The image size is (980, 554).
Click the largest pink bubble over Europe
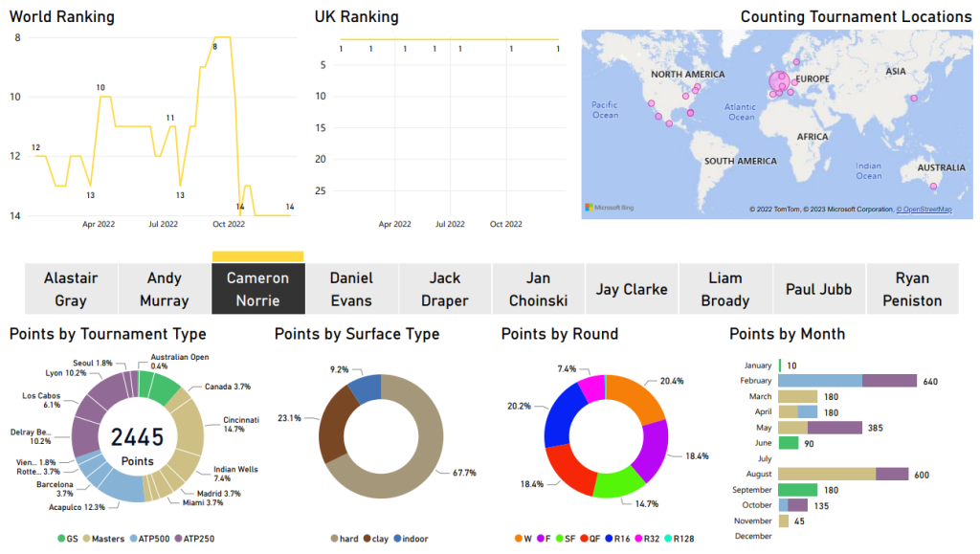[776, 83]
